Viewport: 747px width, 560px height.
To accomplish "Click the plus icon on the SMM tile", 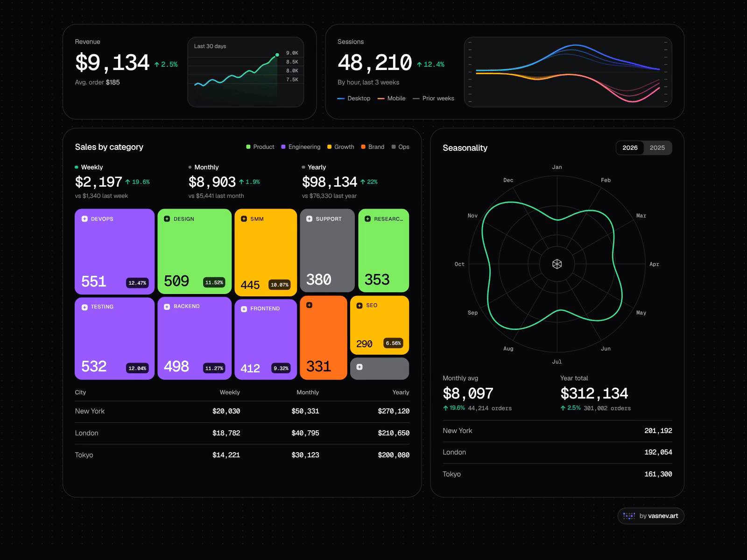I will pos(244,219).
